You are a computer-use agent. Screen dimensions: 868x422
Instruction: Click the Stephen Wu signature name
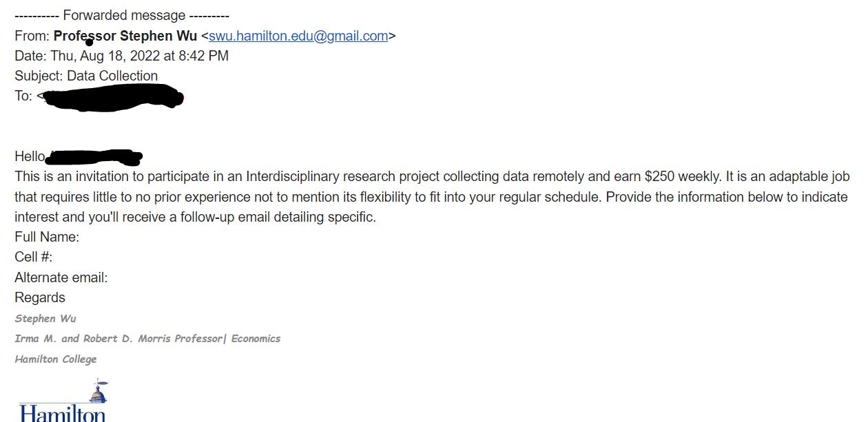point(45,318)
